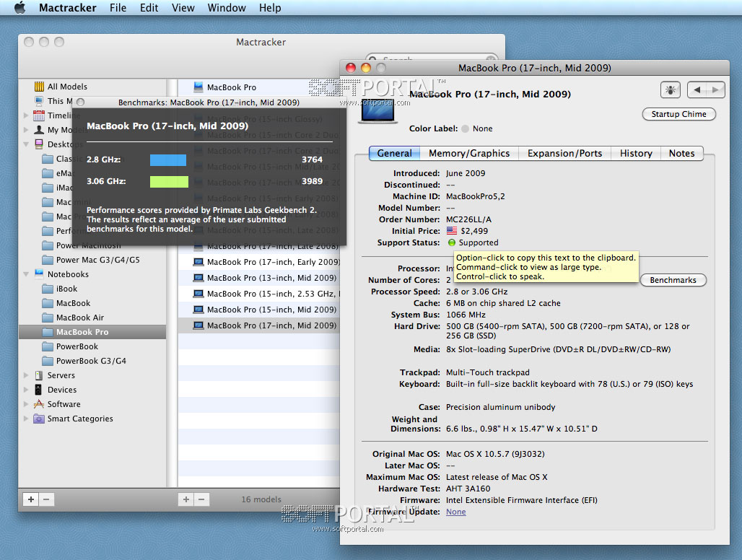Click the spider bug report button
The width and height of the screenshot is (742, 560).
coord(670,89)
